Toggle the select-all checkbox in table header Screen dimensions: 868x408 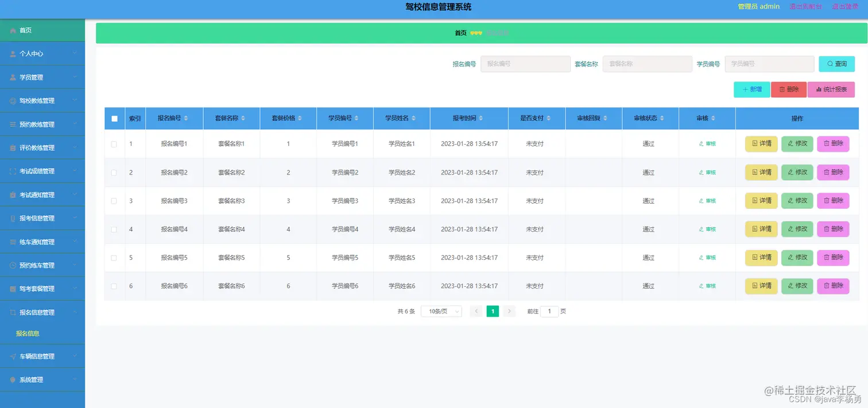click(x=114, y=119)
